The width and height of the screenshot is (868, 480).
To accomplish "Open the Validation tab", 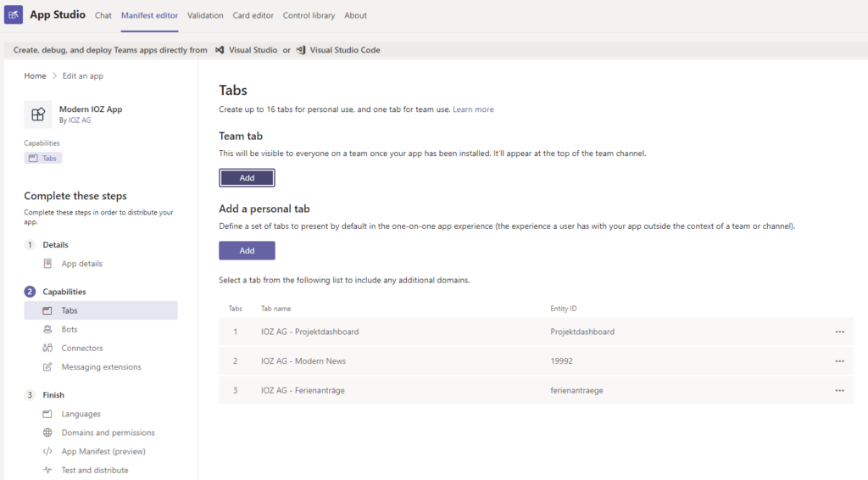I will click(205, 15).
